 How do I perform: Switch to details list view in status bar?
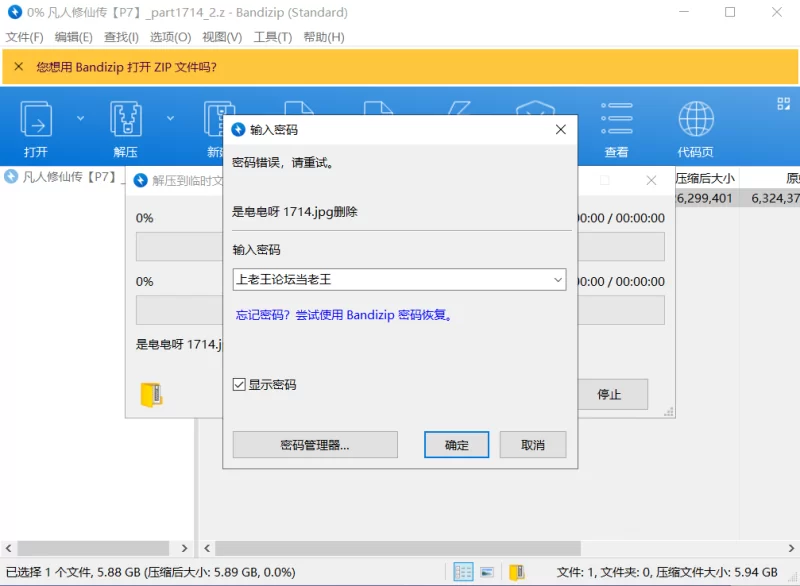pos(463,572)
